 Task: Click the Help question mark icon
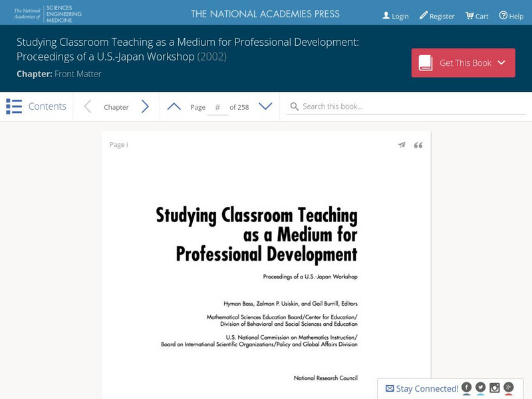coord(503,15)
